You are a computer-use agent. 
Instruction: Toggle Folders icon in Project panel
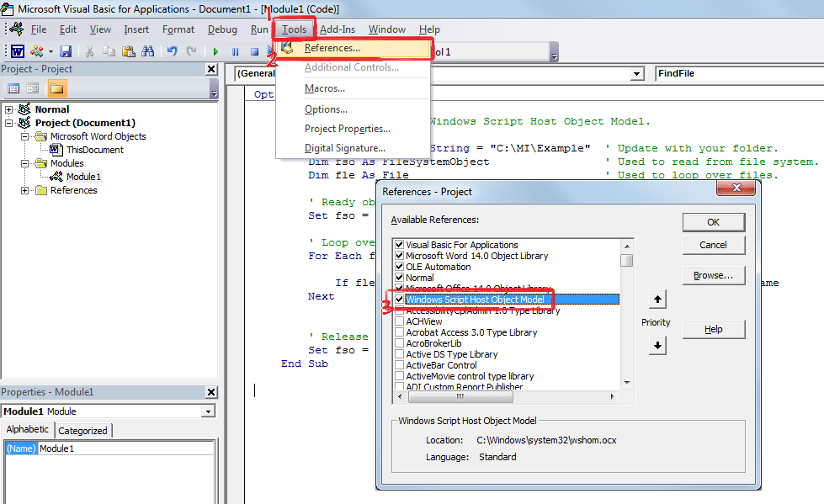[56, 88]
